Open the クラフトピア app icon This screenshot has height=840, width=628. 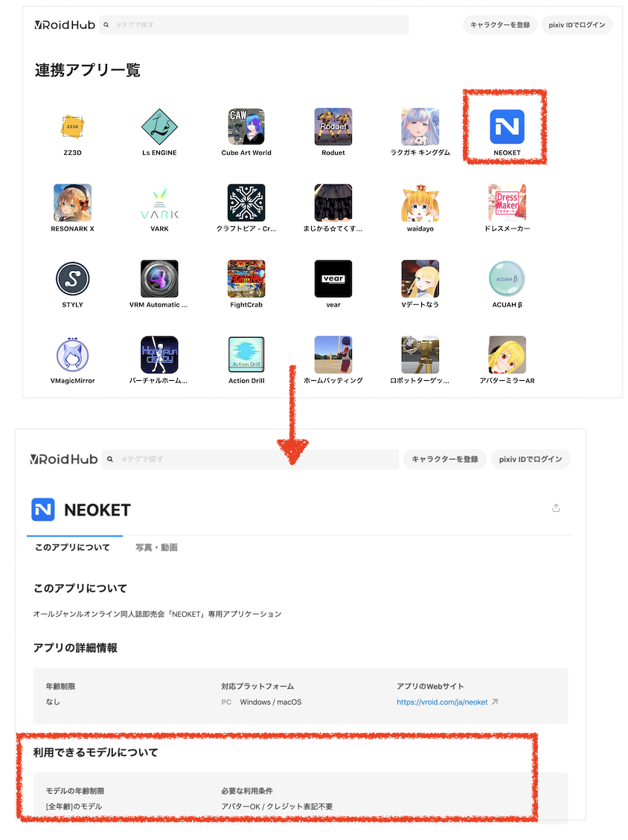point(246,202)
